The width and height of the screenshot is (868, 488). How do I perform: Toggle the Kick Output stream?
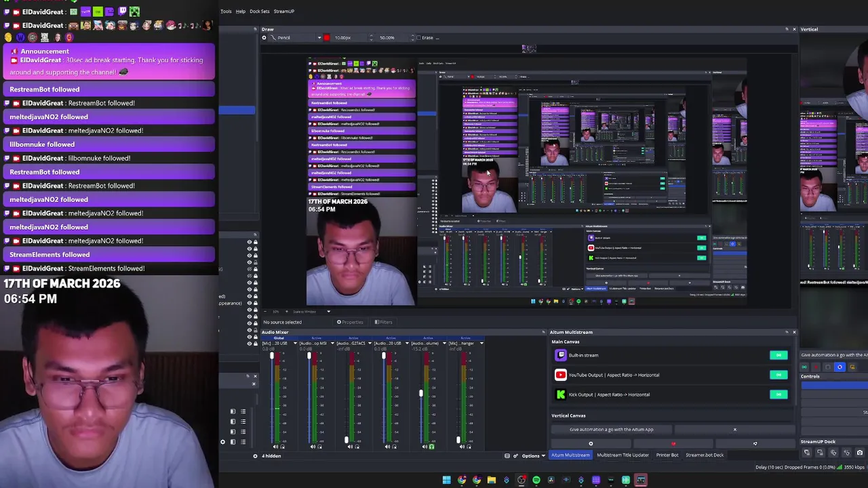[778, 394]
